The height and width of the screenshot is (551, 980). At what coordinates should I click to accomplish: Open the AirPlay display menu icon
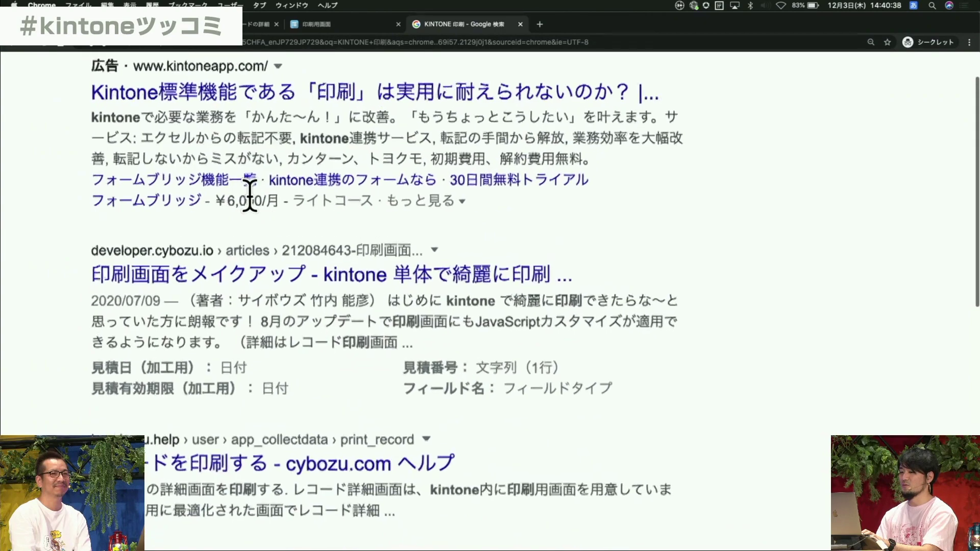click(734, 6)
